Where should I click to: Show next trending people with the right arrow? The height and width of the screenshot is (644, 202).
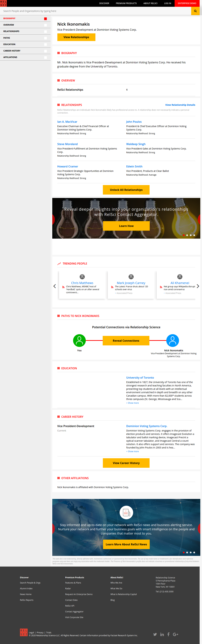(198, 286)
